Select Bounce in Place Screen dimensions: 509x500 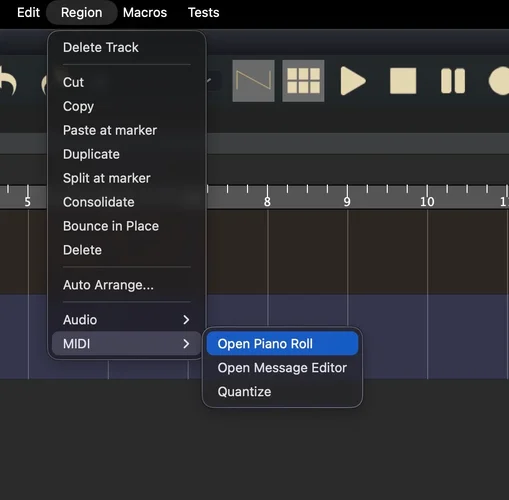127,226
